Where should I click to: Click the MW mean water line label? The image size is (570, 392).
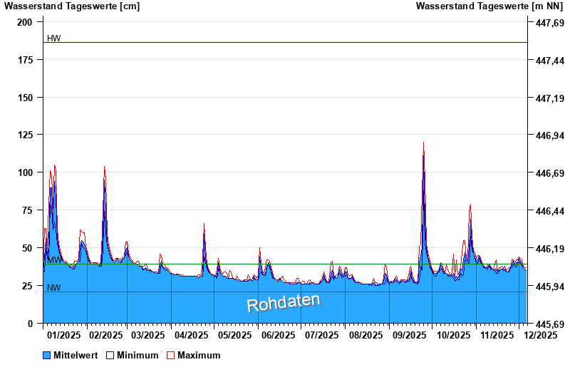click(x=54, y=260)
